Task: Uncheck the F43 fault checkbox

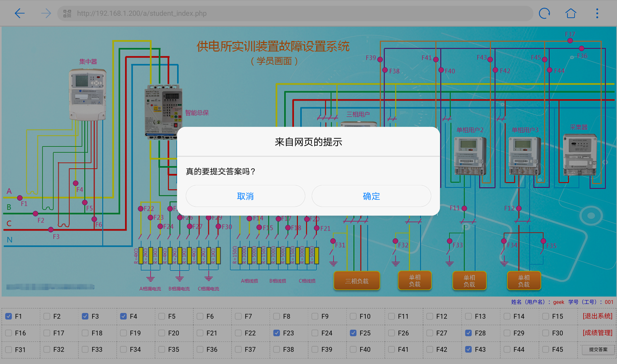Action: [x=469, y=349]
